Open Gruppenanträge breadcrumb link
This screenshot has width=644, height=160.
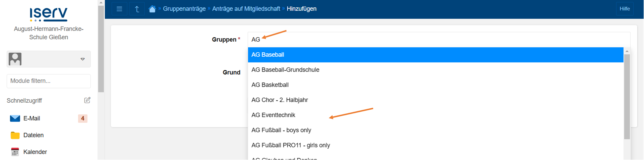pos(184,9)
